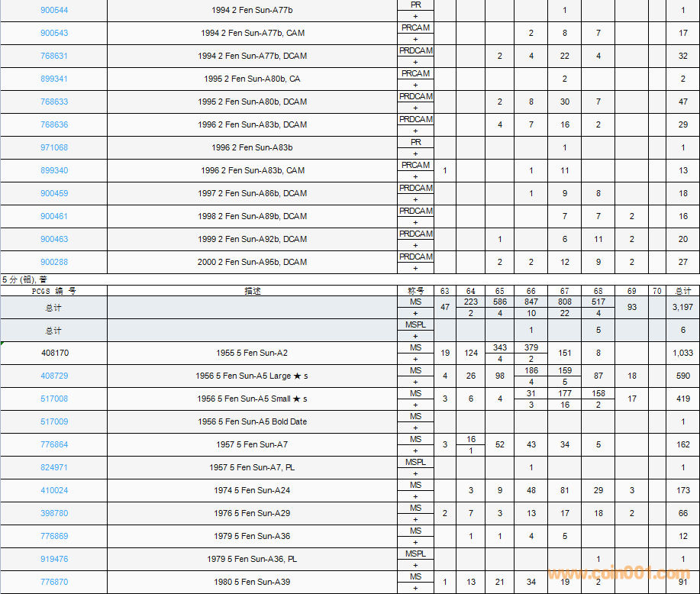Open link 919476 for 1979 PL coin
700x594 pixels.
coord(54,559)
